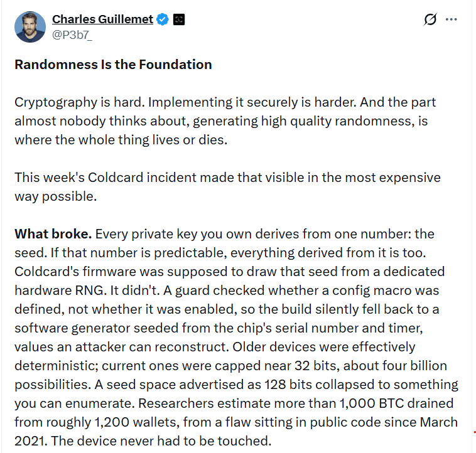The width and height of the screenshot is (476, 453).
Task: Click the blue verified checkmark badge
Action: 163,19
